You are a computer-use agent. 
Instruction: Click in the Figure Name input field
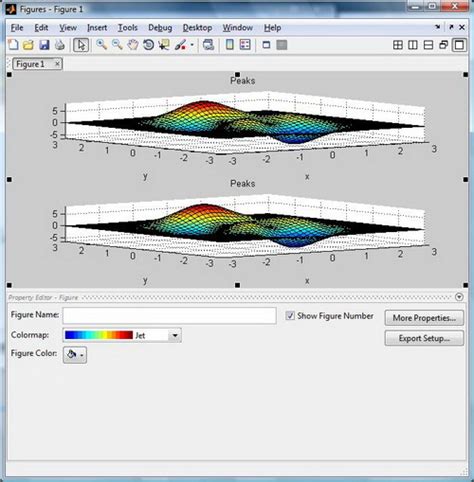pos(169,316)
